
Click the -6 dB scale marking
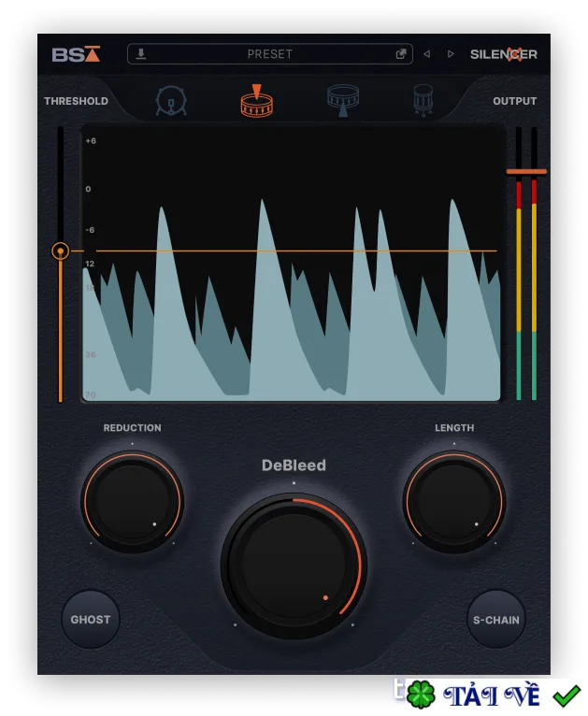point(90,230)
